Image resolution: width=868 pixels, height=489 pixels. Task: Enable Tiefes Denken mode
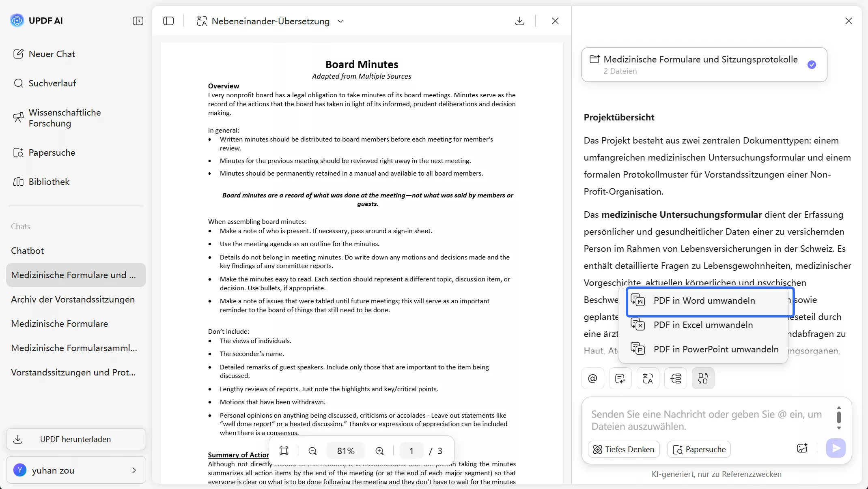coord(624,449)
